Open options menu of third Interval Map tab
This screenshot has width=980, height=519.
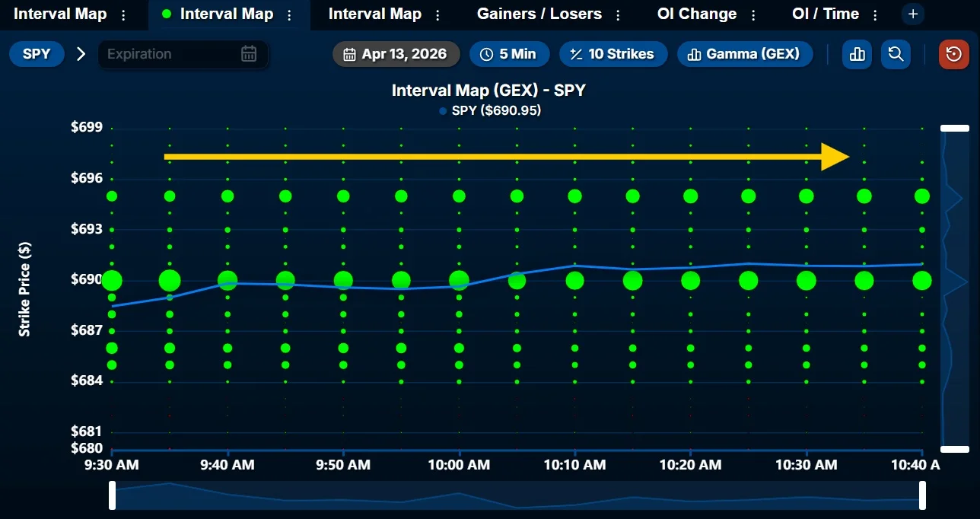click(x=437, y=14)
